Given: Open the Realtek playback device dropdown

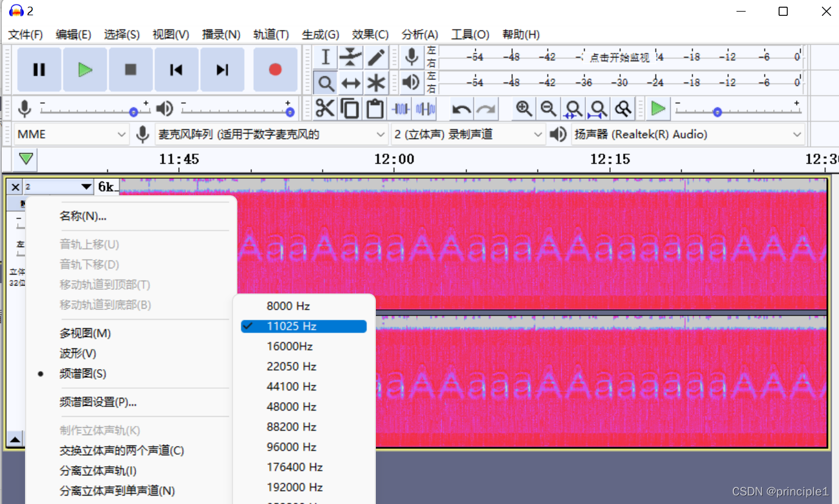Looking at the screenshot, I should tap(687, 134).
